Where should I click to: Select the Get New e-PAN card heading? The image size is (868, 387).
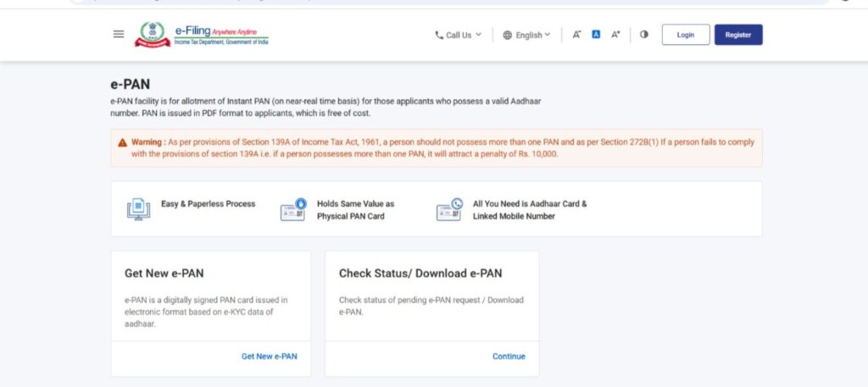pyautogui.click(x=164, y=274)
